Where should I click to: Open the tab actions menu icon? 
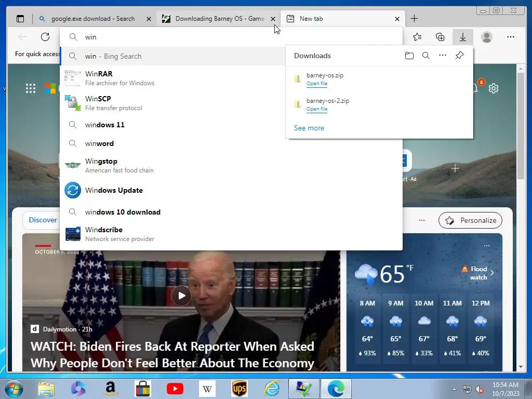pos(20,19)
